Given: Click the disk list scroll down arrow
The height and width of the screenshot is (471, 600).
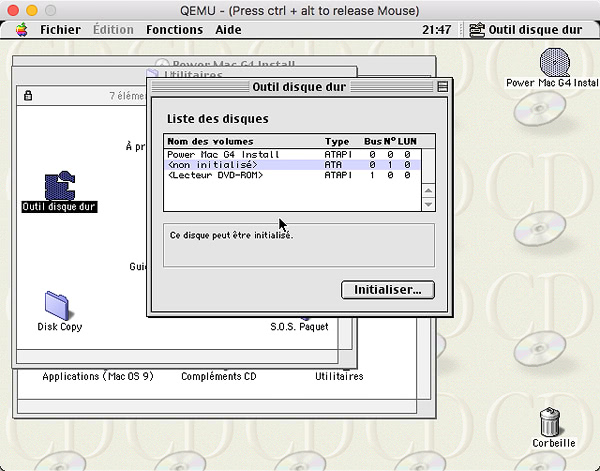Looking at the screenshot, I should point(428,204).
